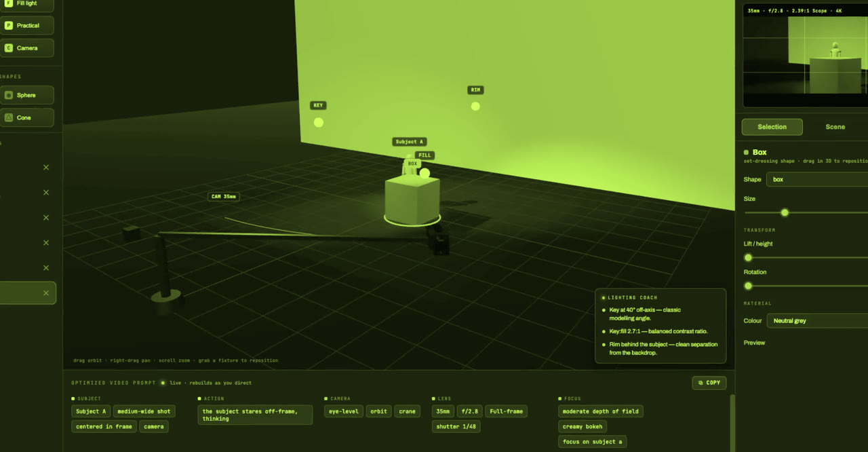Click the Key:fill 2.7:1 contrast tip
The width and height of the screenshot is (868, 452).
[658, 331]
